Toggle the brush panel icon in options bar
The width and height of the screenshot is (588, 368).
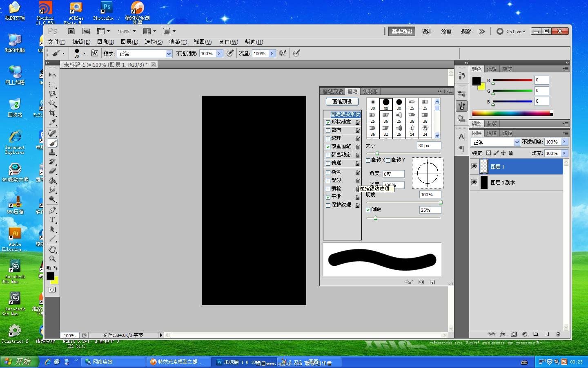95,53
